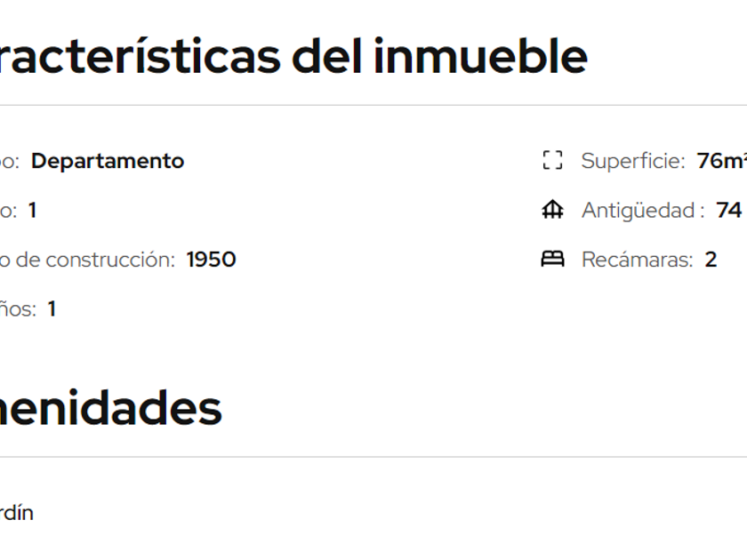Click the property type label before Departamento

click(9, 161)
